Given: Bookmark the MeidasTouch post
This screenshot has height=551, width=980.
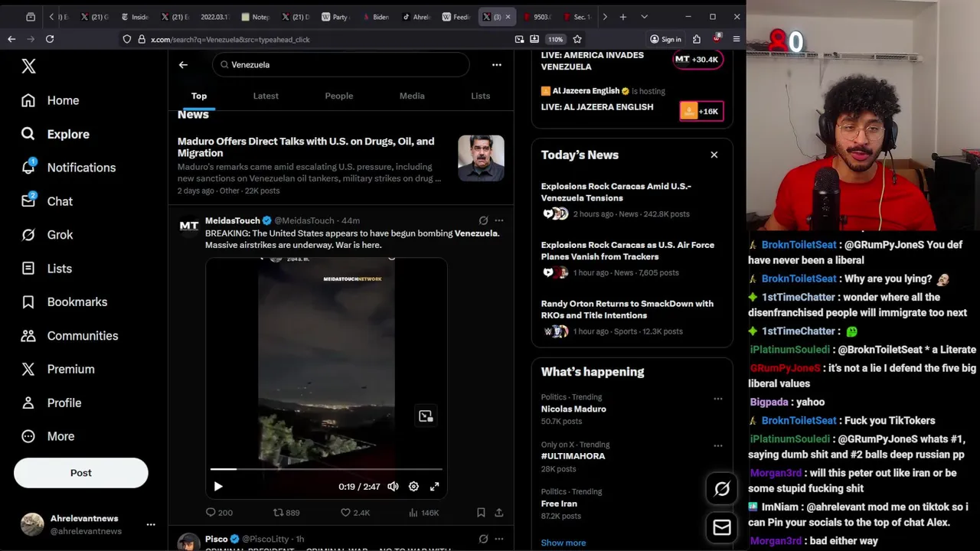Looking at the screenshot, I should point(481,513).
